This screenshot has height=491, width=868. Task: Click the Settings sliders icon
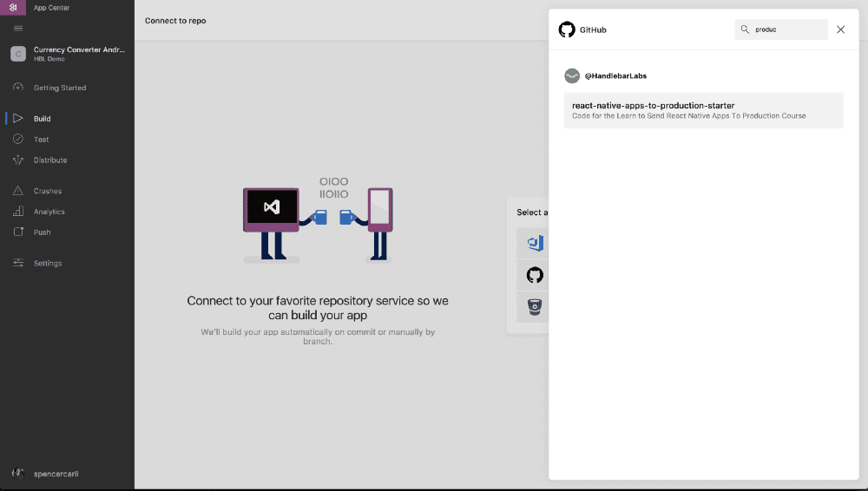pos(18,263)
